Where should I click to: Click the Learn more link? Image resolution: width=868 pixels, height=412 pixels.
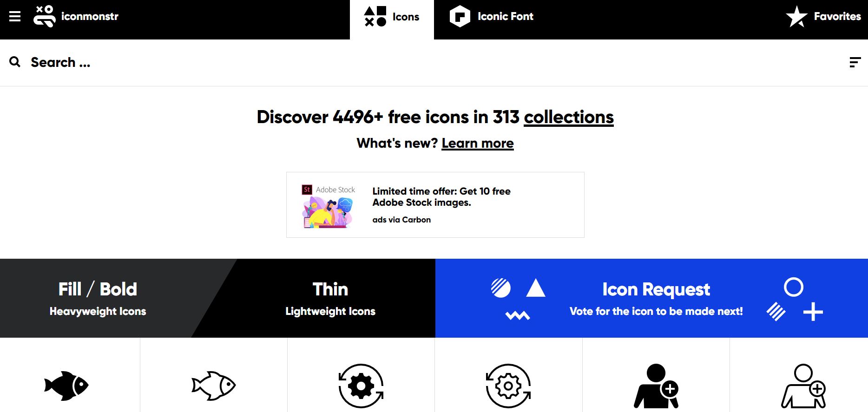pyautogui.click(x=478, y=143)
